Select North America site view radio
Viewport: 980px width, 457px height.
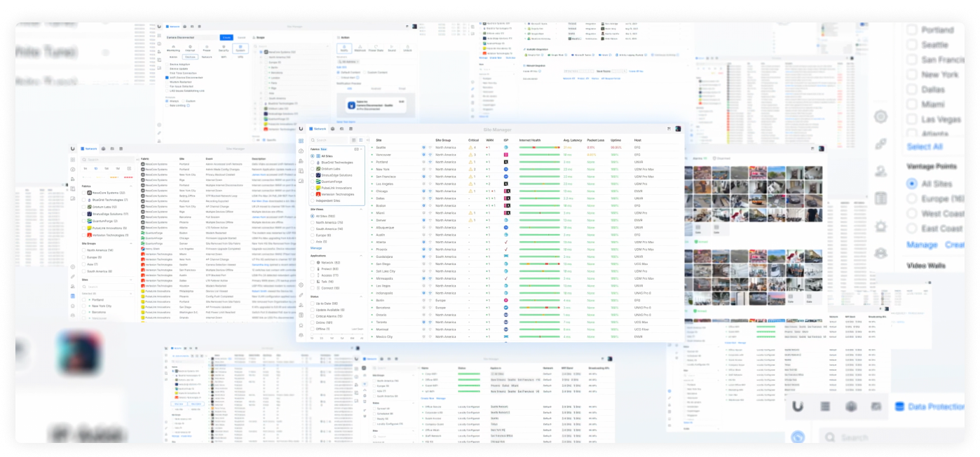[313, 222]
